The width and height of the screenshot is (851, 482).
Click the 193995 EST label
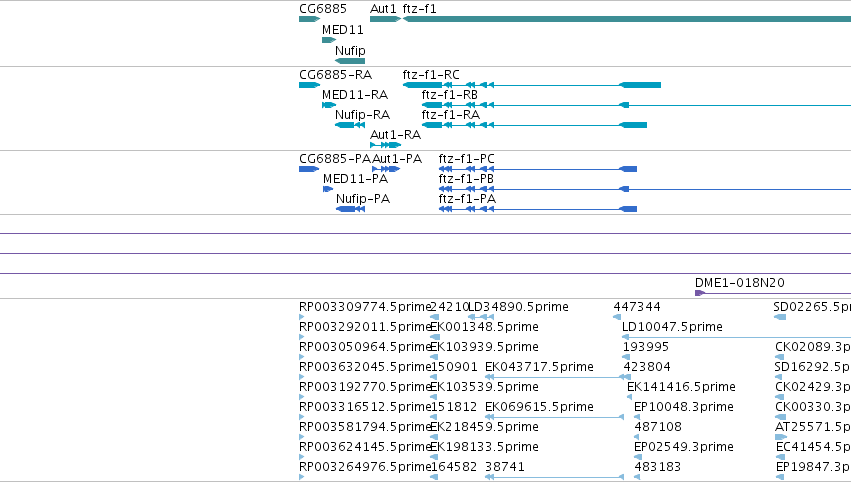[646, 347]
